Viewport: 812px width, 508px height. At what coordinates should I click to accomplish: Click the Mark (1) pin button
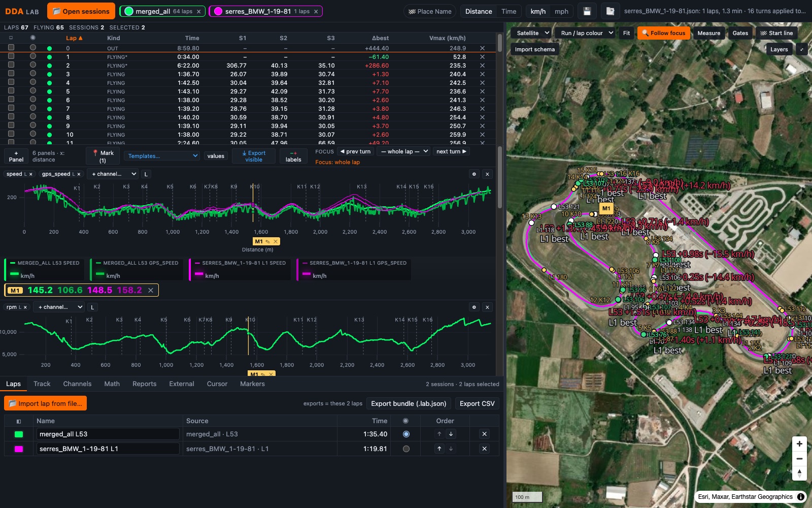103,156
